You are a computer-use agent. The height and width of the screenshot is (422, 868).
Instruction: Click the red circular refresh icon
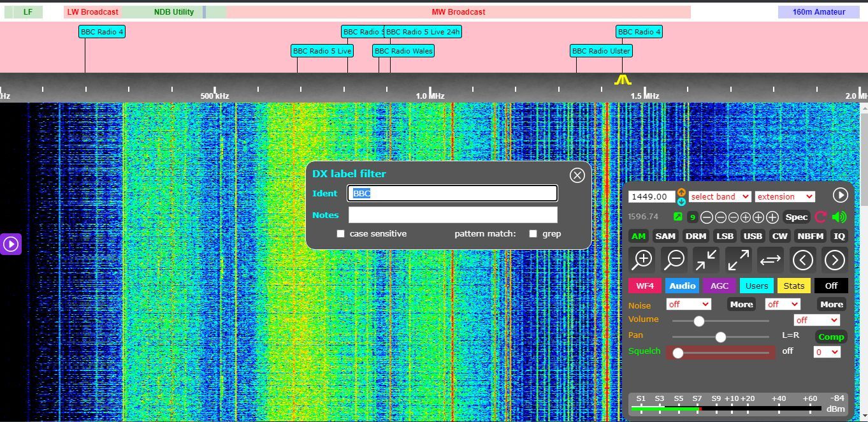click(821, 217)
